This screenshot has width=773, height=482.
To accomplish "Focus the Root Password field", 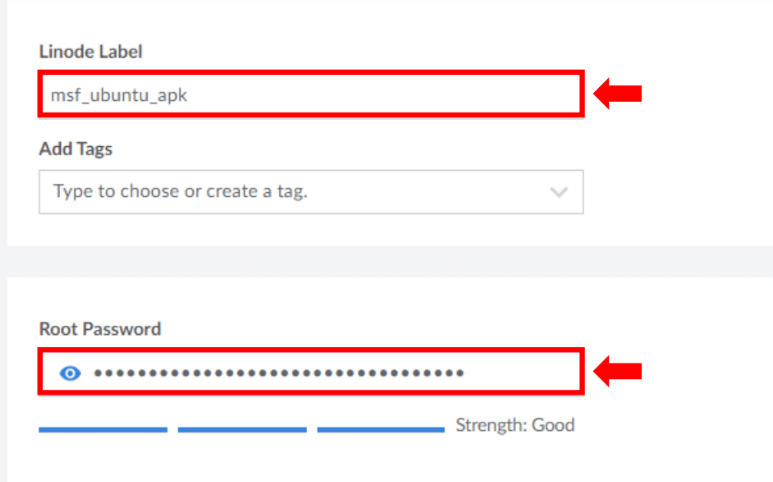I will [310, 373].
